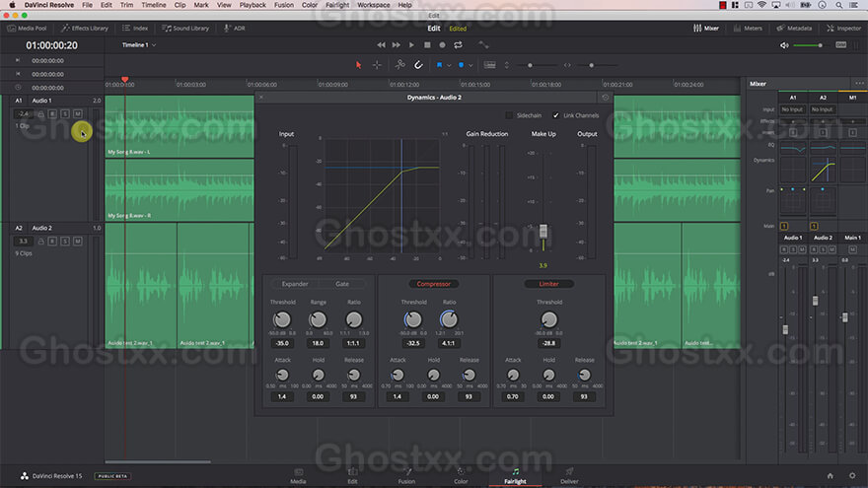Open the Timeline 1 dropdown
868x488 pixels.
[x=138, y=44]
